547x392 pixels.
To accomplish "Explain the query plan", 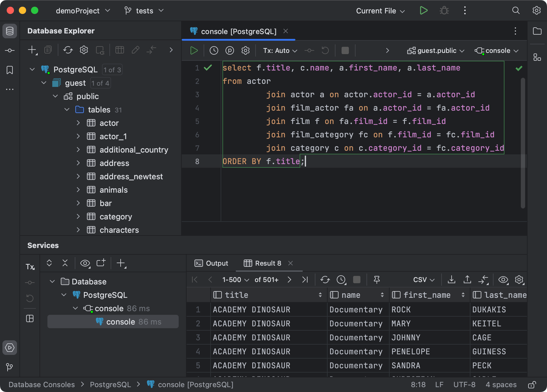I will (230, 50).
